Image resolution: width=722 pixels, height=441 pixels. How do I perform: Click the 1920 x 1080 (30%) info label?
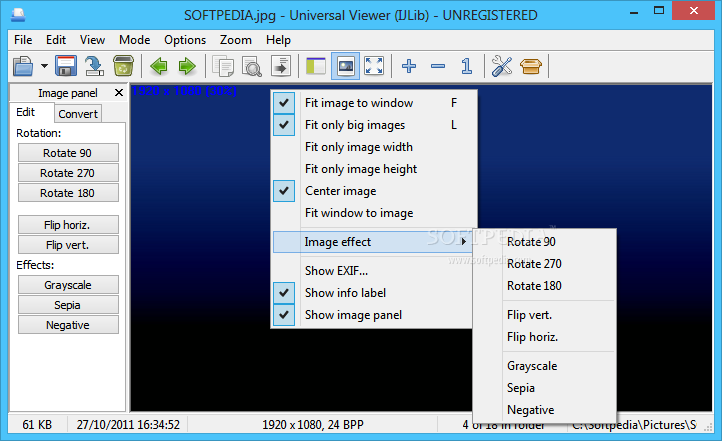pos(184,91)
